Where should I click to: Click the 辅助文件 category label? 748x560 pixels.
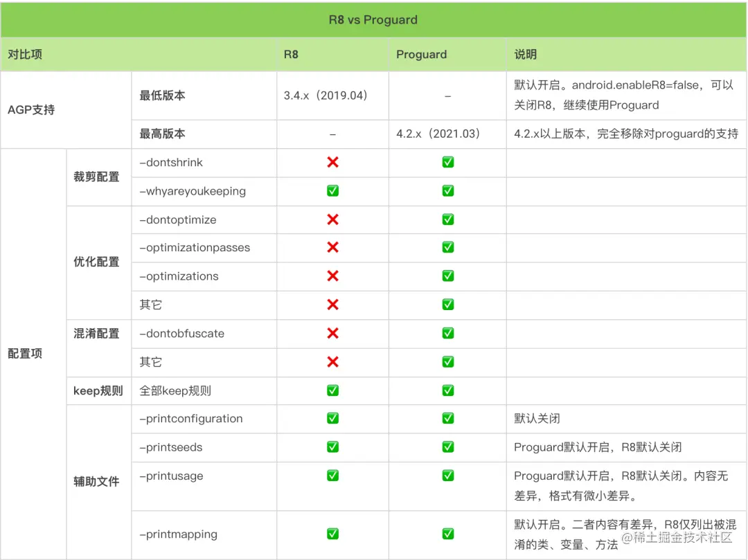(96, 481)
